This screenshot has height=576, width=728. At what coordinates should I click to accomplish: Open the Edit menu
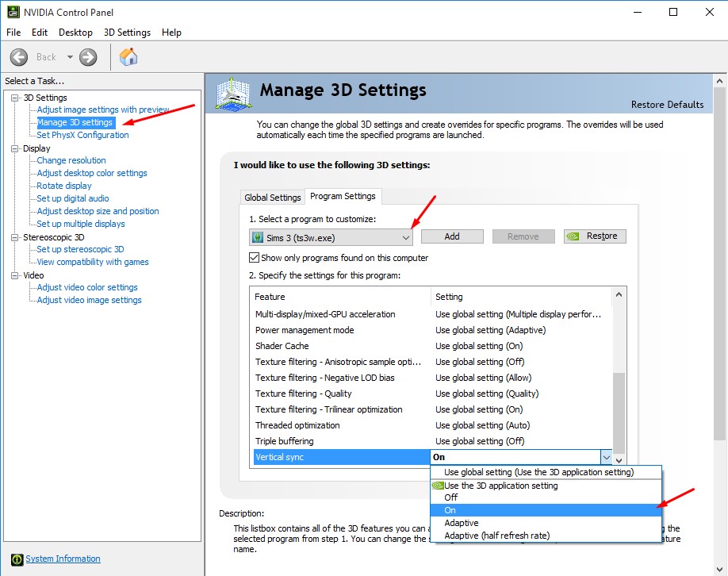pyautogui.click(x=40, y=33)
